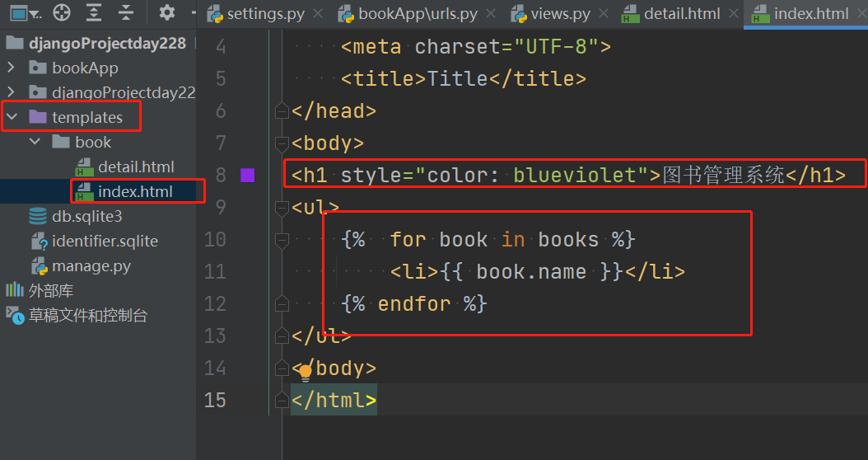Fold the head closing tag on line 6

282,110
